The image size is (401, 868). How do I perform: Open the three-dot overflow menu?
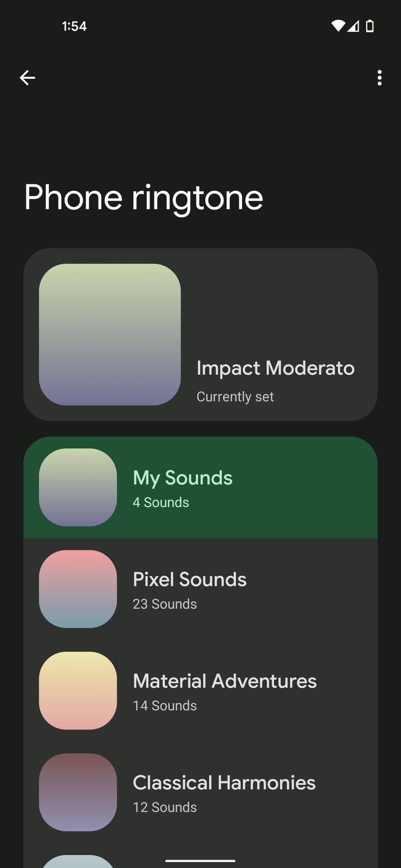pos(379,78)
